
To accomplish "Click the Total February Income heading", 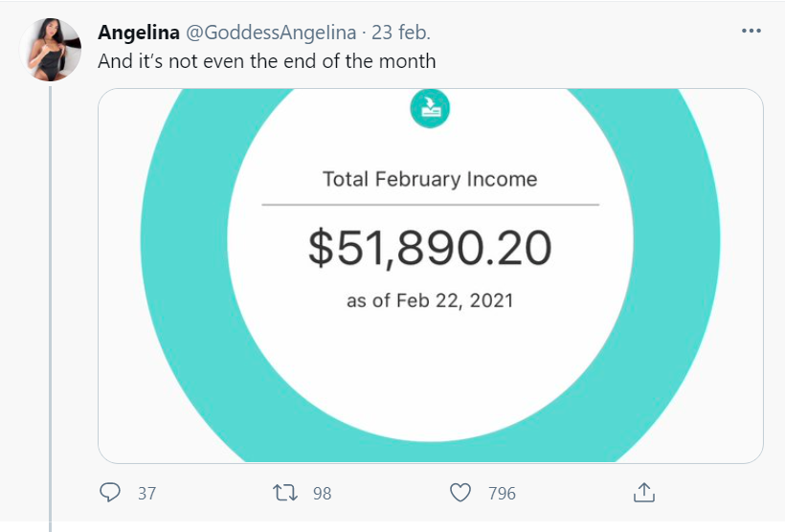I will coord(430,179).
